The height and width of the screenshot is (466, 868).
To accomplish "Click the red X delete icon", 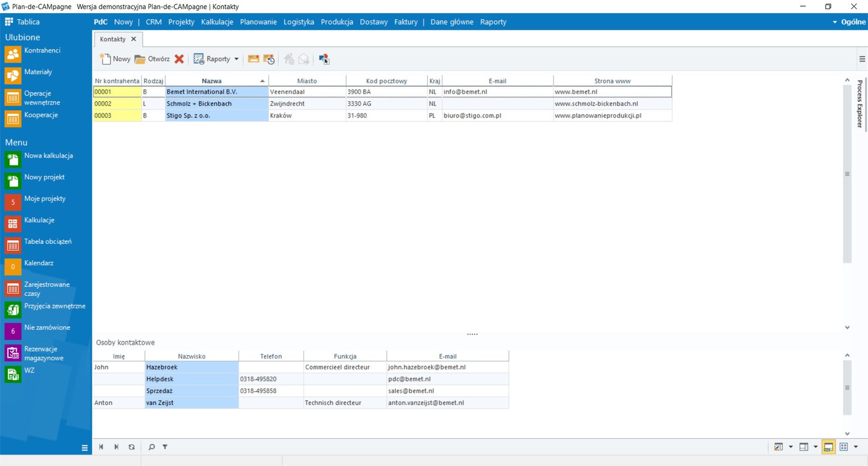I will tap(179, 59).
